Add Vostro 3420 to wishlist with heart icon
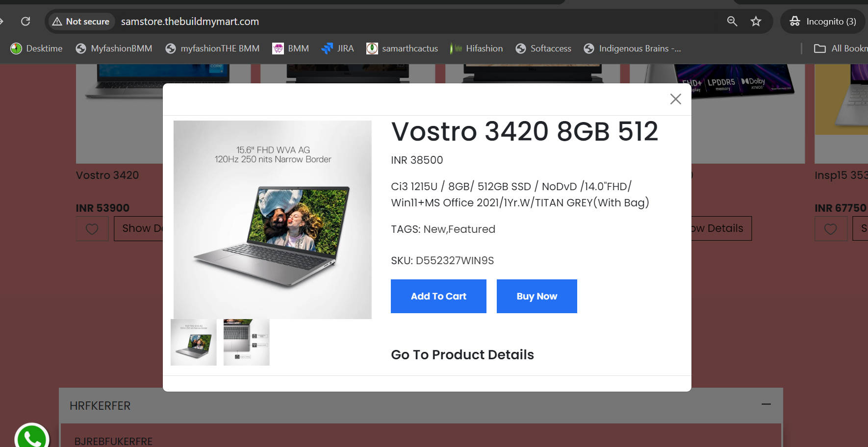 point(92,229)
